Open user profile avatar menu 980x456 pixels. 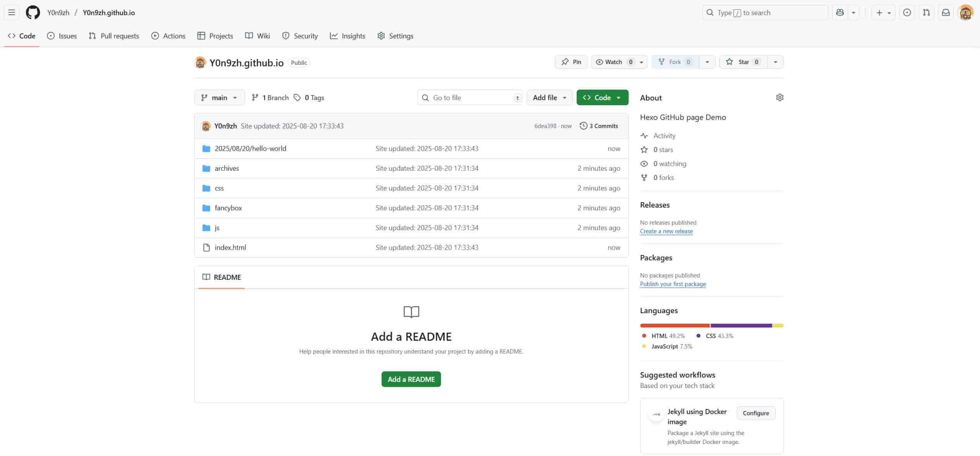tap(966, 12)
